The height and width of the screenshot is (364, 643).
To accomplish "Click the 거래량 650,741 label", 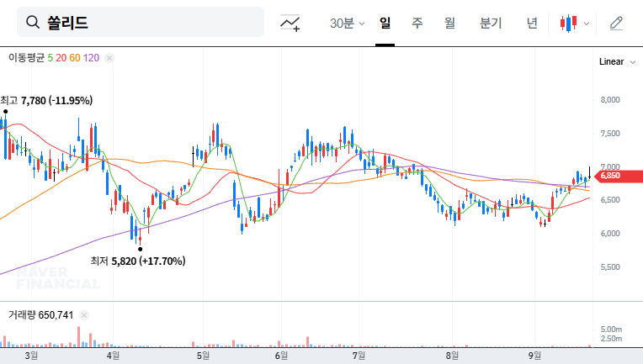I will (x=40, y=315).
